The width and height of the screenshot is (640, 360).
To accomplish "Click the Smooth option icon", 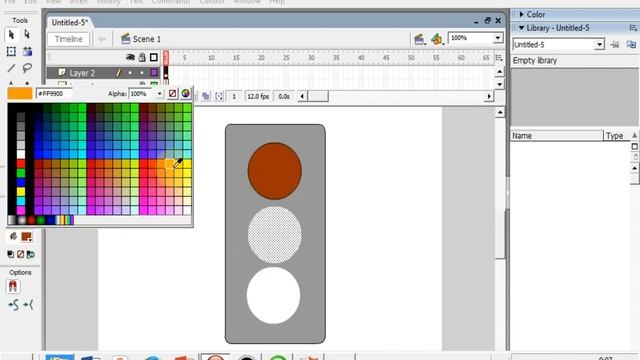I will (13, 304).
